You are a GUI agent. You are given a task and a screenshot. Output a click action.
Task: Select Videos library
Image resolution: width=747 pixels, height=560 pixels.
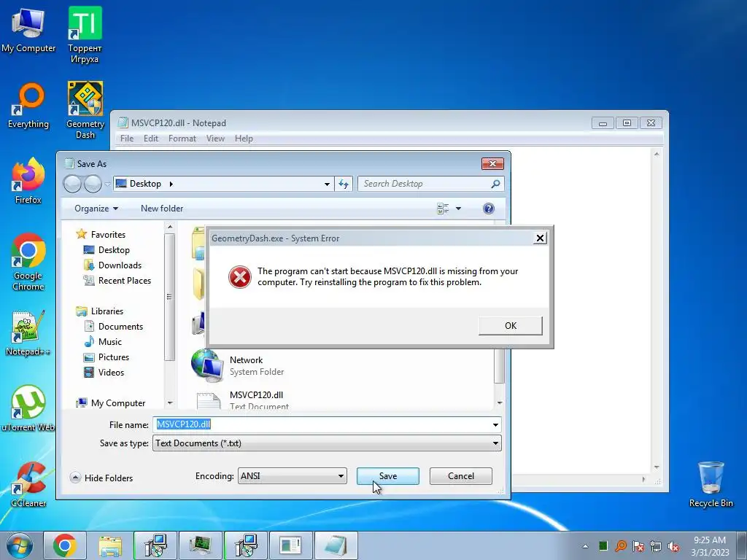[x=104, y=373]
